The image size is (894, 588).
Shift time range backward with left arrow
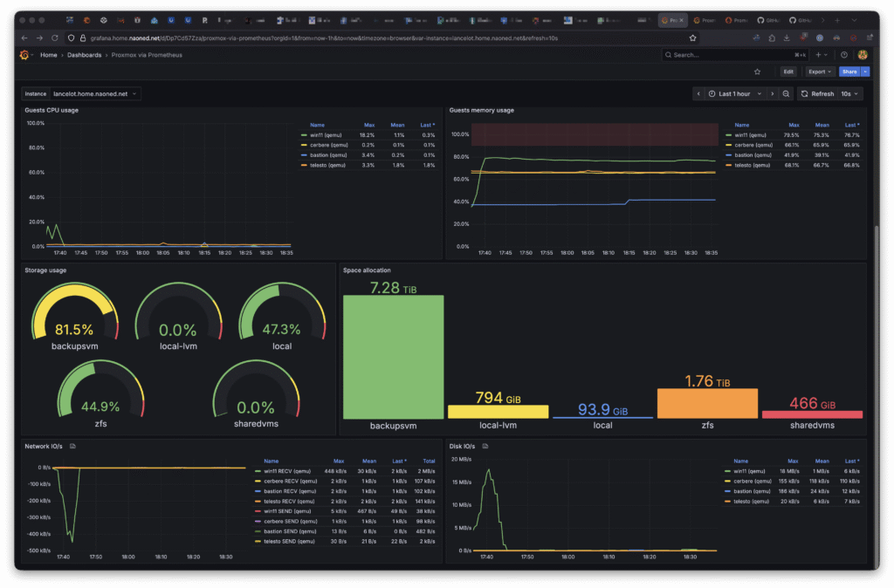point(700,93)
